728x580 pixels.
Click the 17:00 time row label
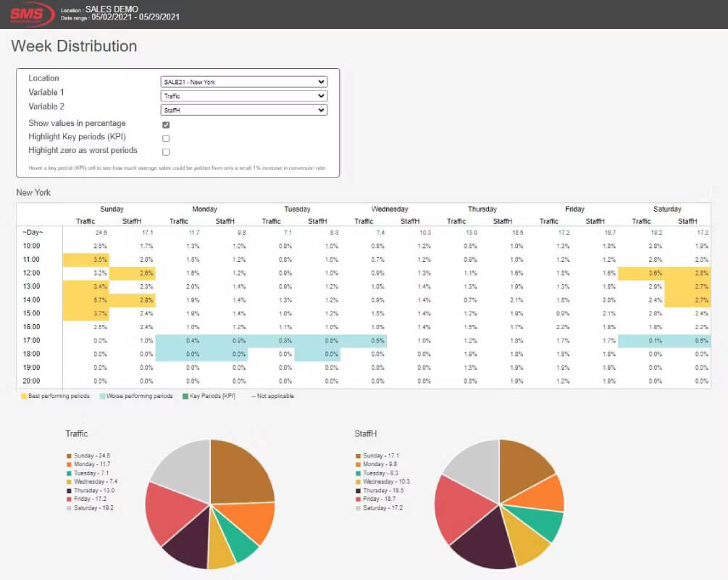(32, 340)
